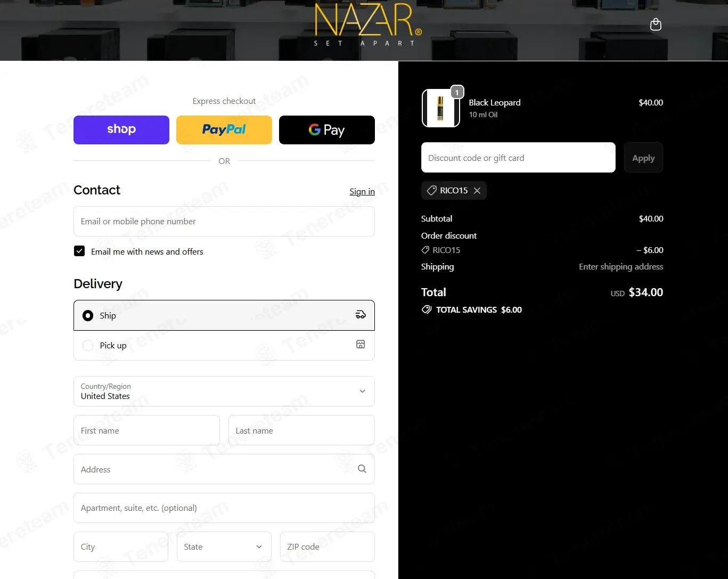The height and width of the screenshot is (579, 728).
Task: Focus the Last name field
Action: pos(301,430)
